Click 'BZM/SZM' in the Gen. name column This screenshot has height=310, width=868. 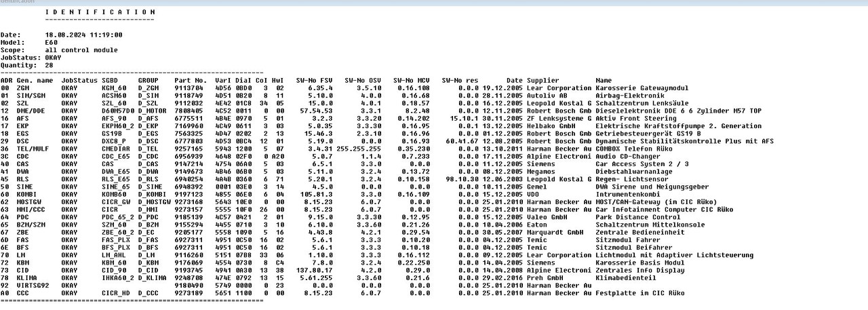coord(31,225)
